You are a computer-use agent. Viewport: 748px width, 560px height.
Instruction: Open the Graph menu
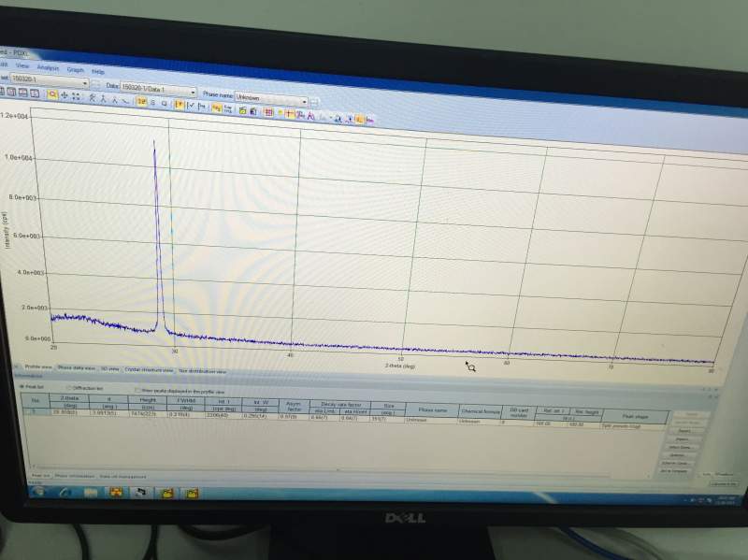[75, 69]
